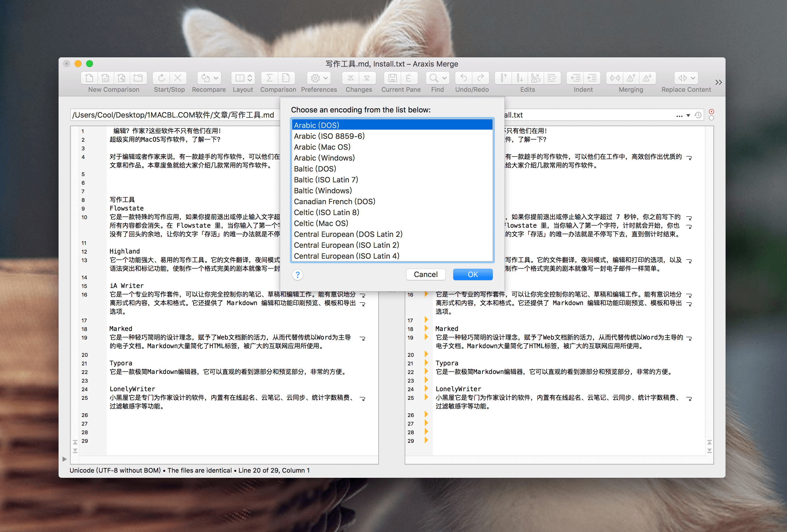Show hidden toolbar items chevron
The image size is (787, 532).
pos(718,82)
